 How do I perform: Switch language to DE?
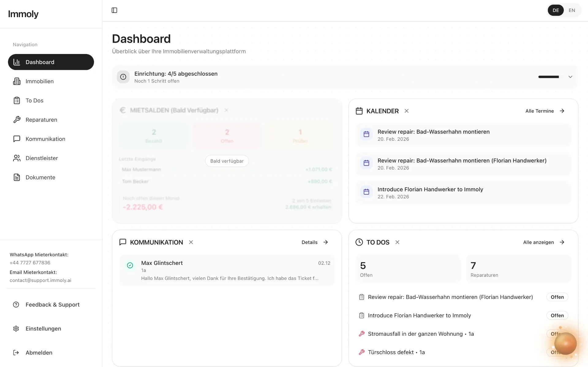pyautogui.click(x=556, y=10)
